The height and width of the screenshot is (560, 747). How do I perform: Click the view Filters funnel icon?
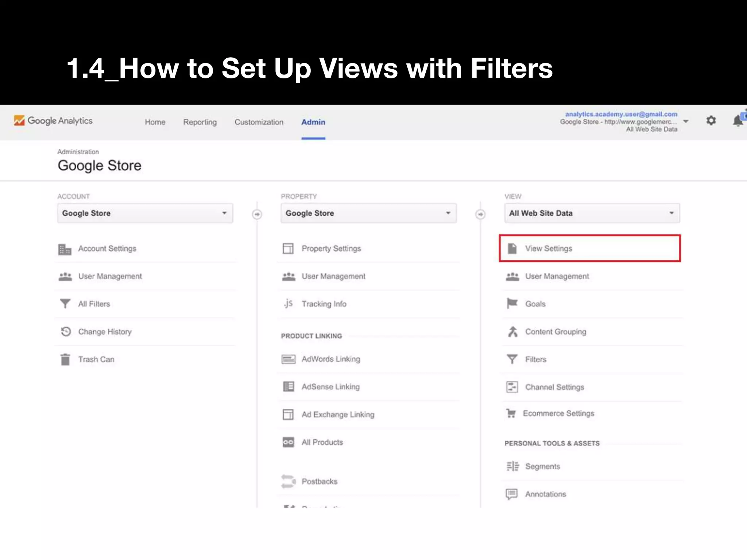tap(512, 359)
